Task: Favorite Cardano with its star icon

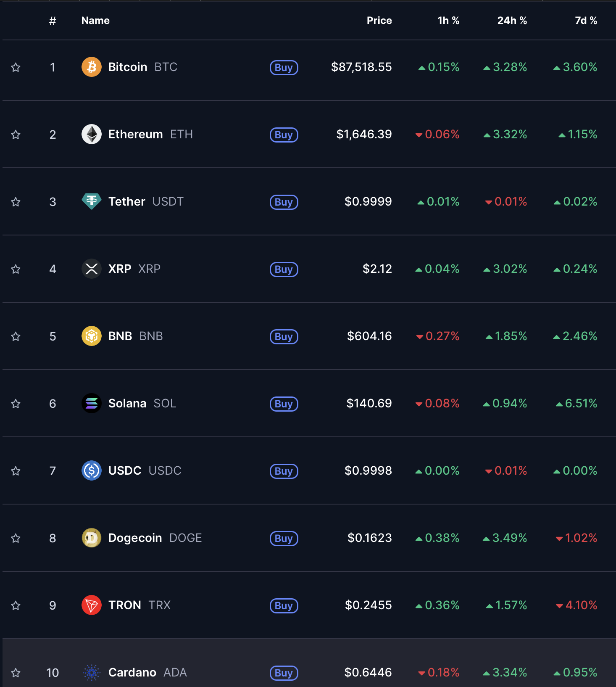Action: [16, 673]
